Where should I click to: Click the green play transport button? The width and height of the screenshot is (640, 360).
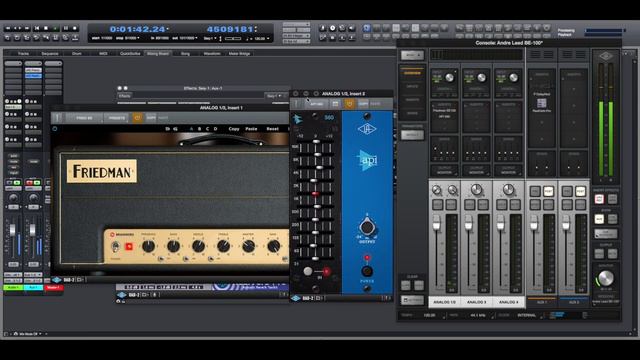(x=56, y=28)
